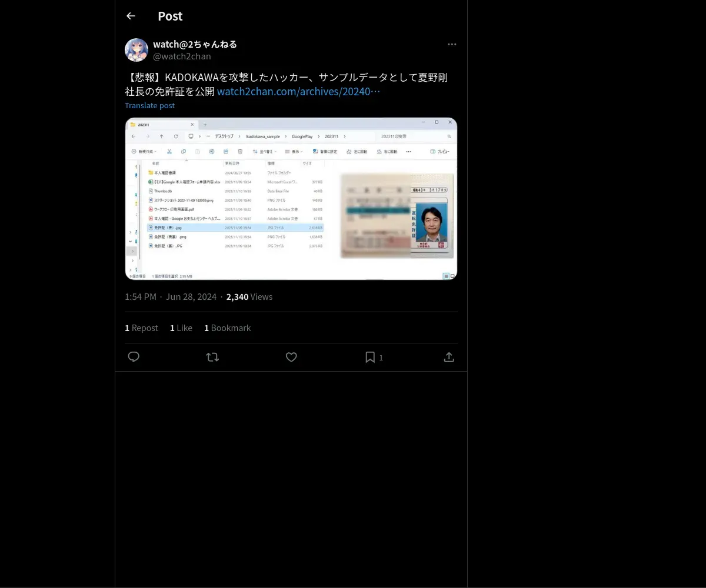706x588 pixels.
Task: Click the 1:54 PM Jun 28, 2024 timestamp
Action: tap(171, 296)
